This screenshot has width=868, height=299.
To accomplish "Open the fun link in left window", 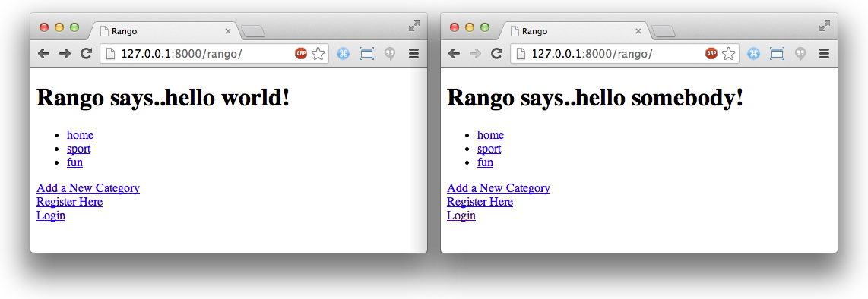I will click(x=74, y=162).
